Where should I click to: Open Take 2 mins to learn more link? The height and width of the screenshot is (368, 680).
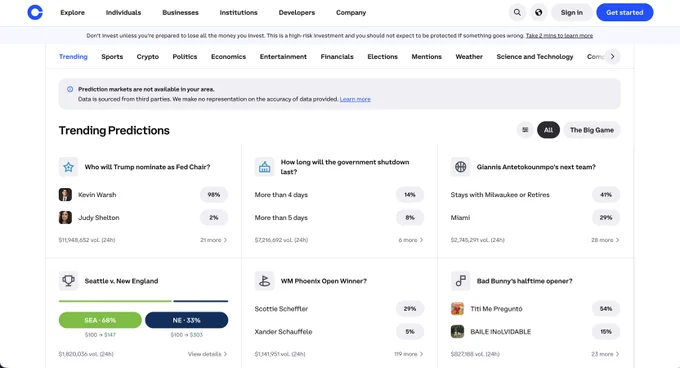point(559,36)
